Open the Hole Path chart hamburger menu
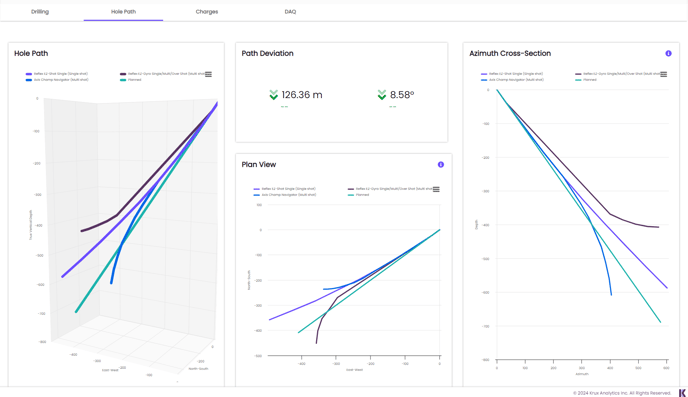This screenshot has width=688, height=397. (208, 74)
